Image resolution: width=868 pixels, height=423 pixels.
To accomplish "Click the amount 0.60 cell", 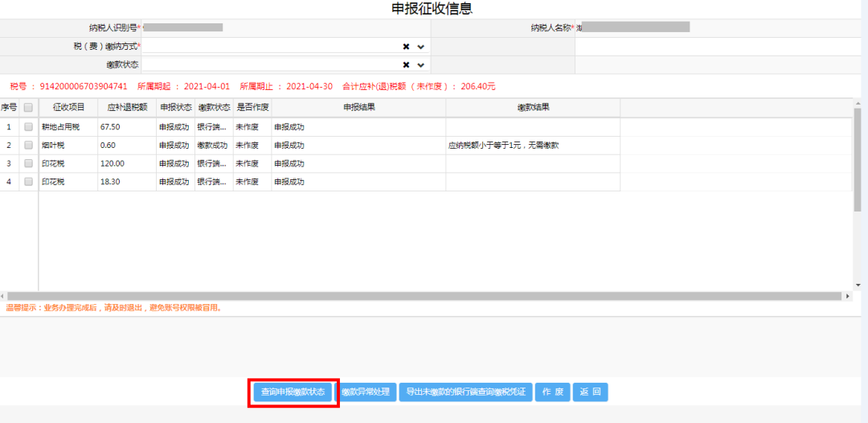I will tap(127, 145).
